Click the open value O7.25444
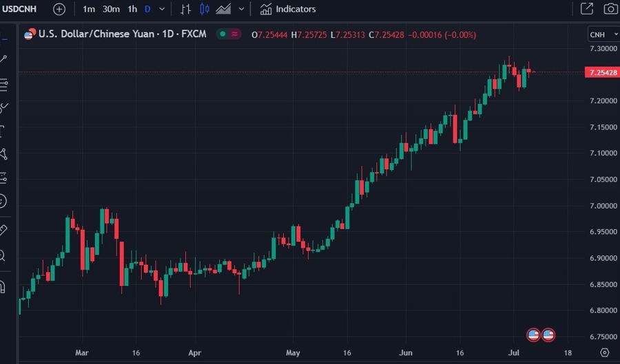 pyautogui.click(x=269, y=34)
